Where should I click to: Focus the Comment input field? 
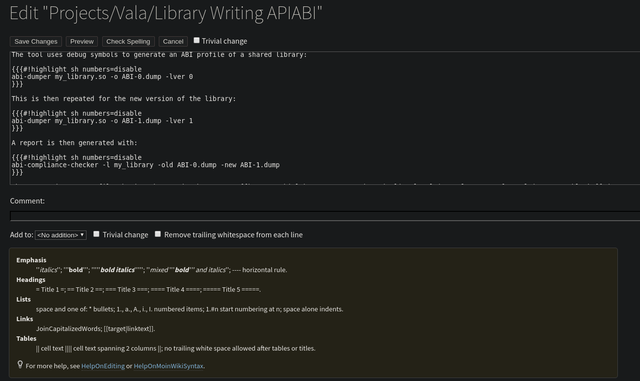click(x=325, y=216)
